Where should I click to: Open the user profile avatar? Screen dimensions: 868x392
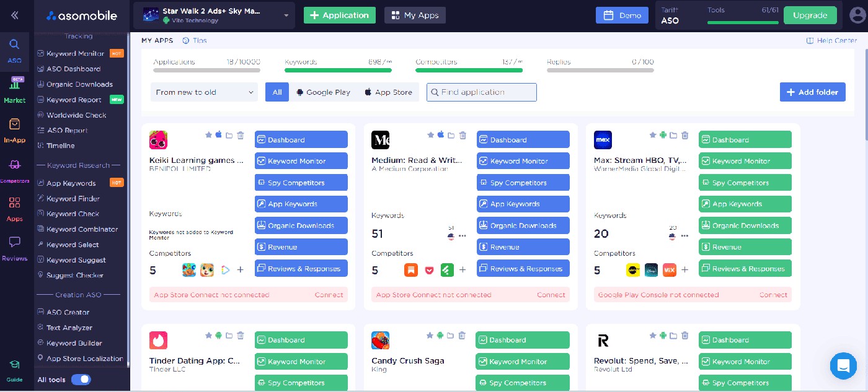click(856, 15)
